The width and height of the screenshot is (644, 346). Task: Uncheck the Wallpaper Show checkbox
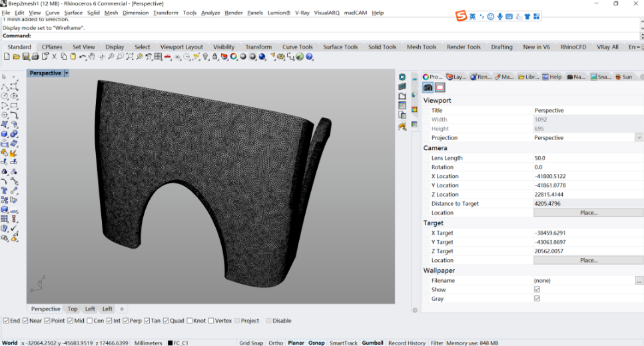tap(537, 289)
